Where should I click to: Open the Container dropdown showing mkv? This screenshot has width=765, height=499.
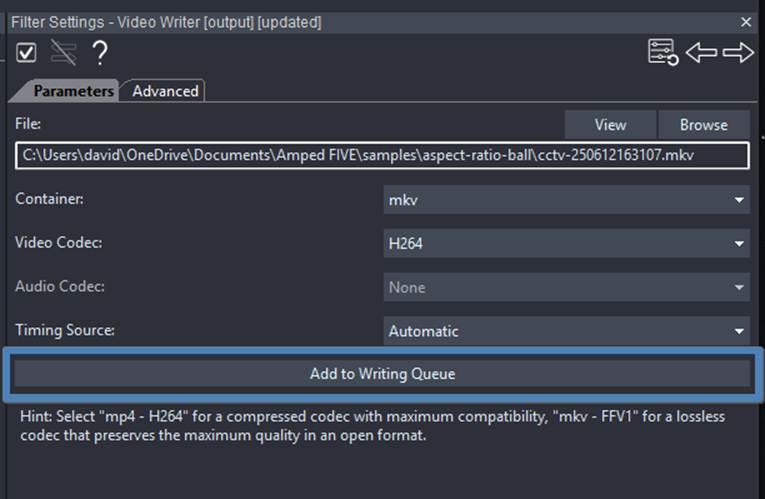pyautogui.click(x=566, y=200)
